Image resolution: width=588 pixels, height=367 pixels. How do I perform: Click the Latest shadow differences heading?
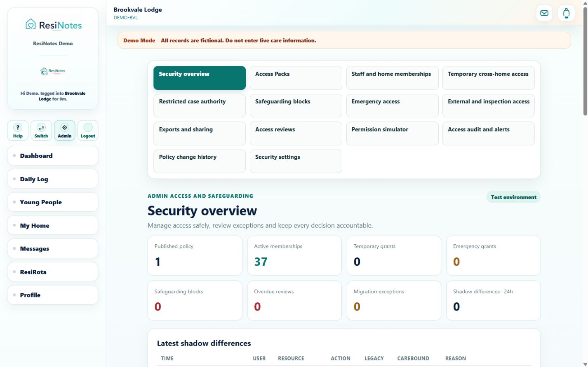point(204,343)
